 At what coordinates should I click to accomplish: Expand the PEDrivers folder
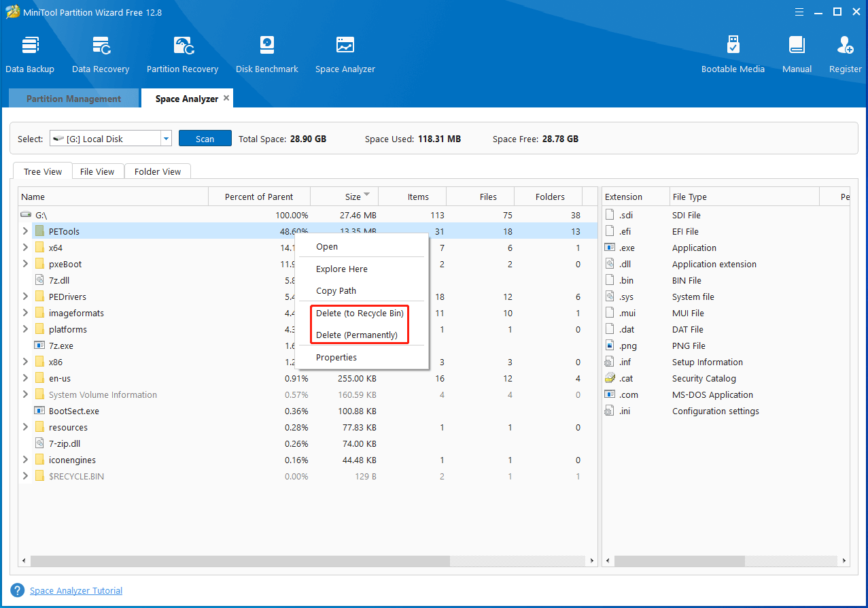pos(25,297)
